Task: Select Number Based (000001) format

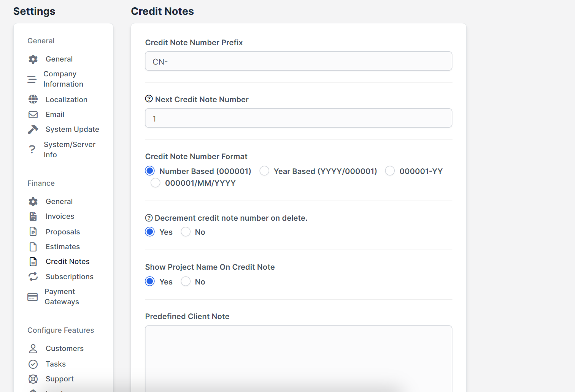Action: [150, 171]
